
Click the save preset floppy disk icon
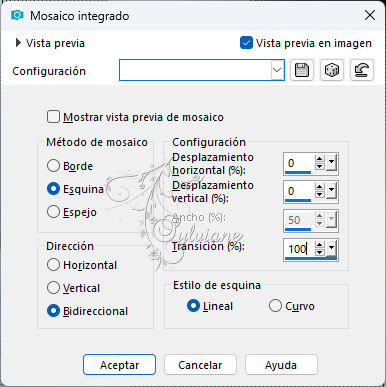point(302,70)
